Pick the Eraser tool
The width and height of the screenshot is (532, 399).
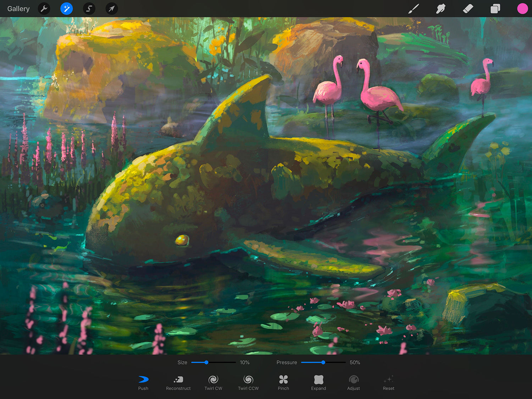click(x=468, y=9)
